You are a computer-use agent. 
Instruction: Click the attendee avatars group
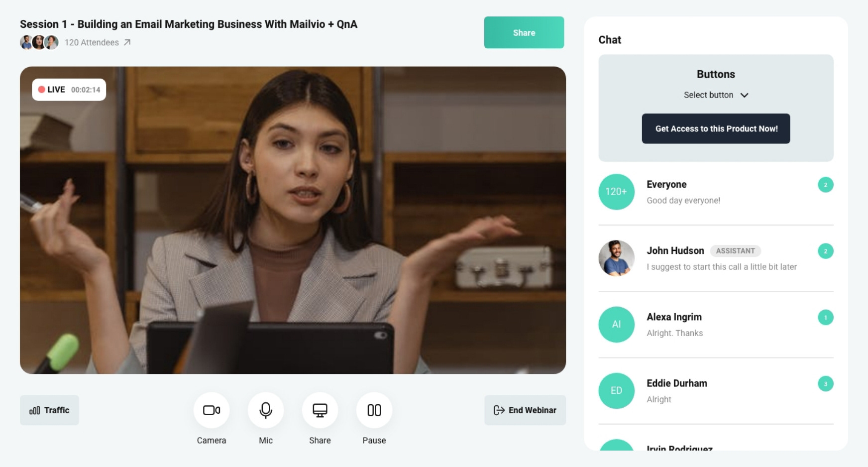click(x=39, y=43)
